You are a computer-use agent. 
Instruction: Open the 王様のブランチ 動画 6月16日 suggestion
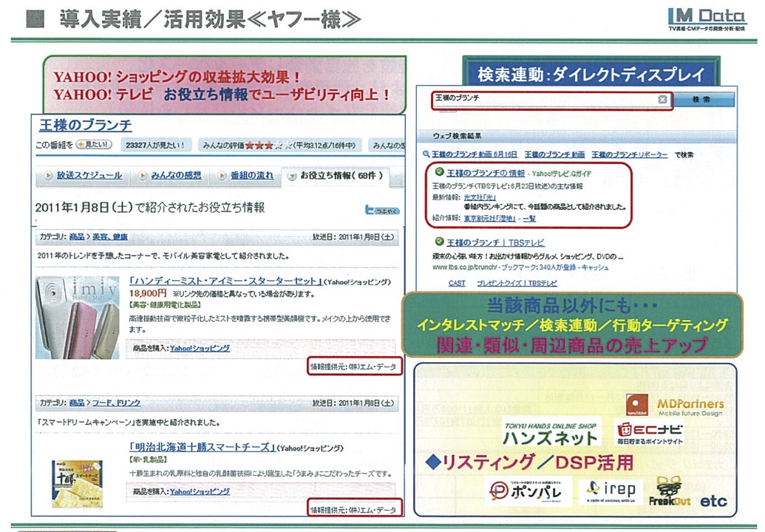point(475,154)
